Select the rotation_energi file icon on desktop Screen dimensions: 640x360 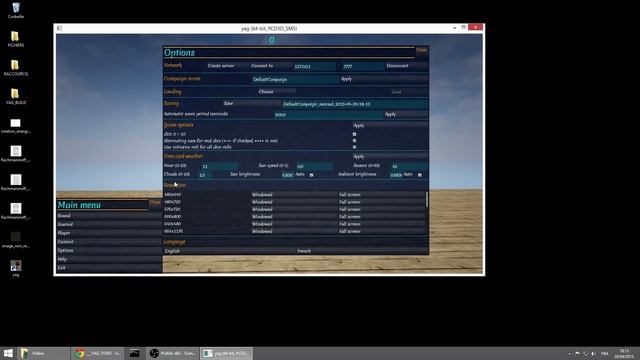point(16,126)
